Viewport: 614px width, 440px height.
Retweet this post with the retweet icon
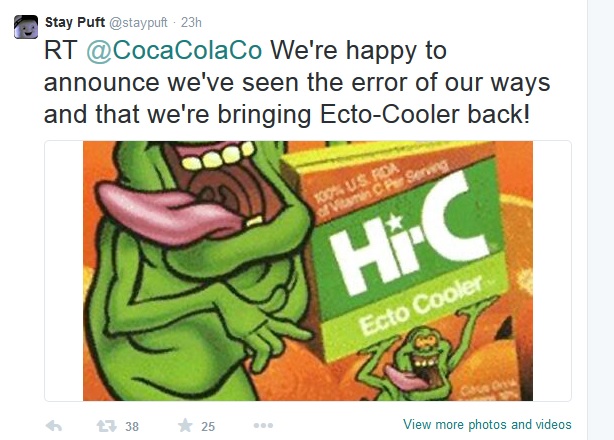[107, 426]
